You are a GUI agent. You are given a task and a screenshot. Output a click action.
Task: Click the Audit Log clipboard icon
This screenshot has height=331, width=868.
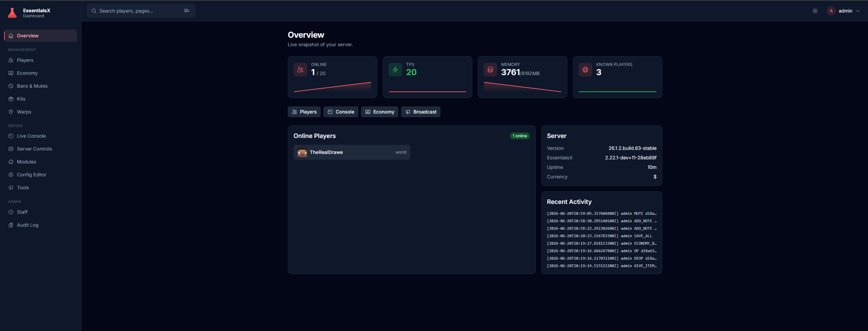click(x=11, y=225)
